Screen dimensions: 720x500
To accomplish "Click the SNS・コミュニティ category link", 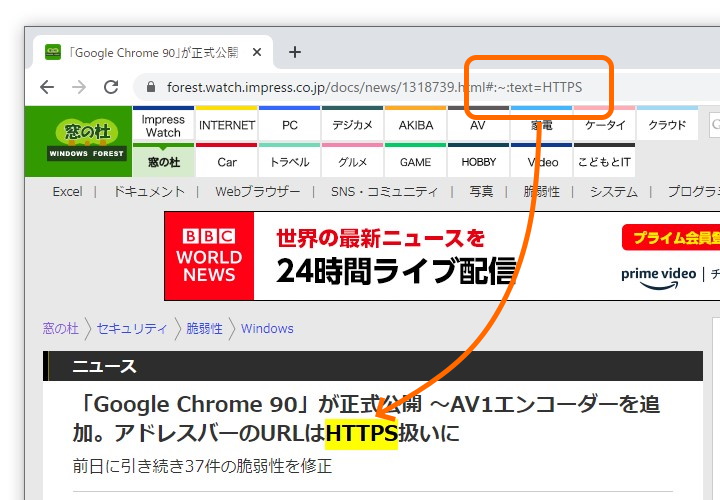I will (x=384, y=191).
